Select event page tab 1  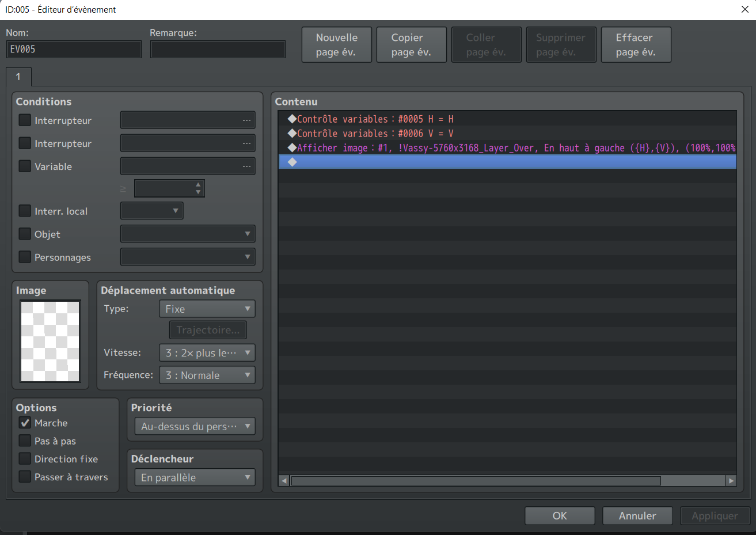click(x=18, y=77)
